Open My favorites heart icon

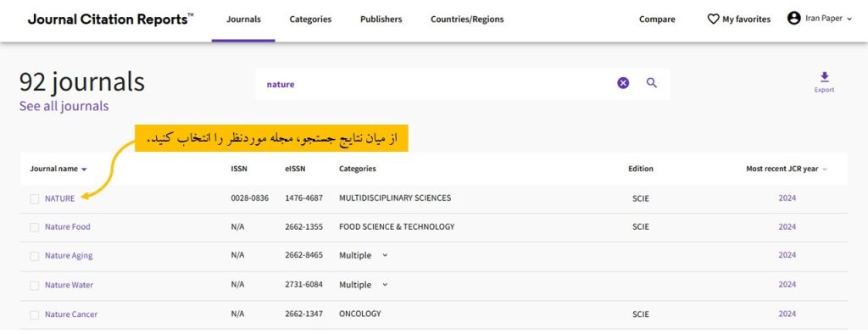point(713,19)
